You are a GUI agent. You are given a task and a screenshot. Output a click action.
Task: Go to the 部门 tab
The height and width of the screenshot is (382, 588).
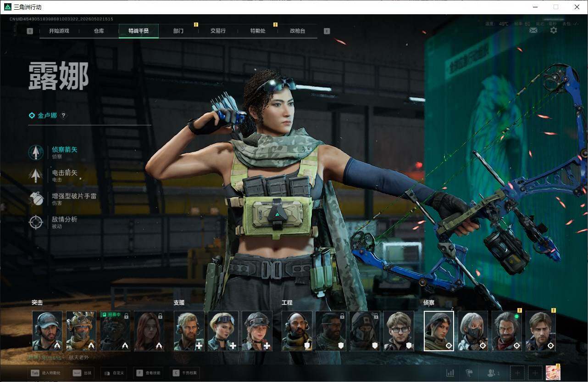(178, 31)
